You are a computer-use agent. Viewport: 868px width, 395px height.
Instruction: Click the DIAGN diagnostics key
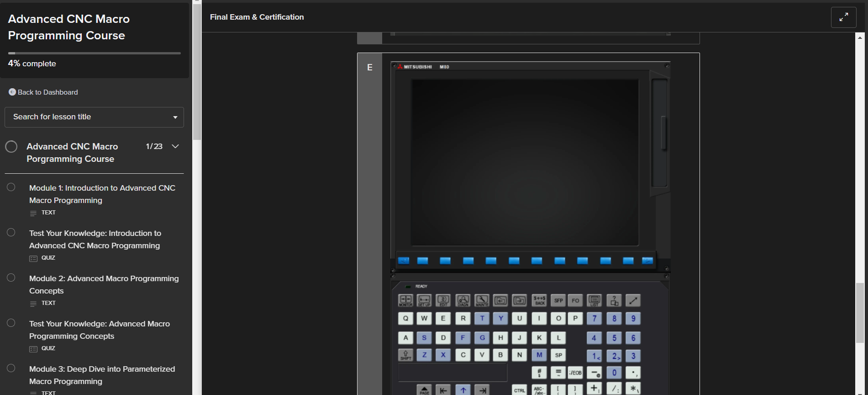pyautogui.click(x=463, y=300)
